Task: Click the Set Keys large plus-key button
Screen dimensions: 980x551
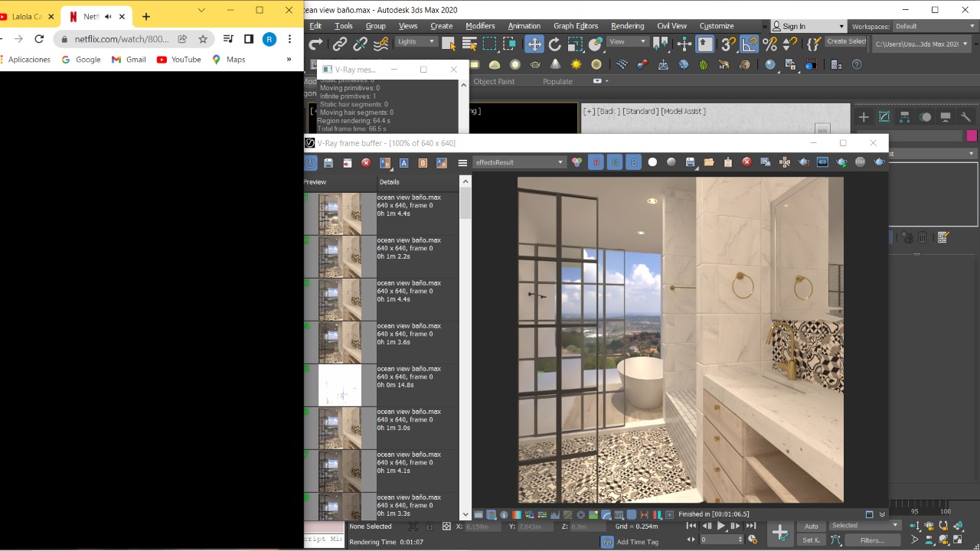Action: pyautogui.click(x=780, y=533)
